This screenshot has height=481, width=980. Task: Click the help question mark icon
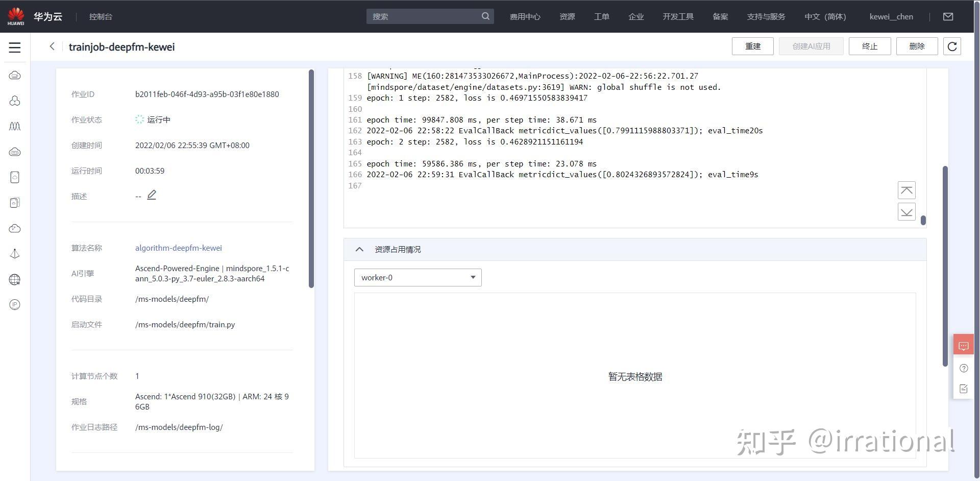click(x=964, y=368)
